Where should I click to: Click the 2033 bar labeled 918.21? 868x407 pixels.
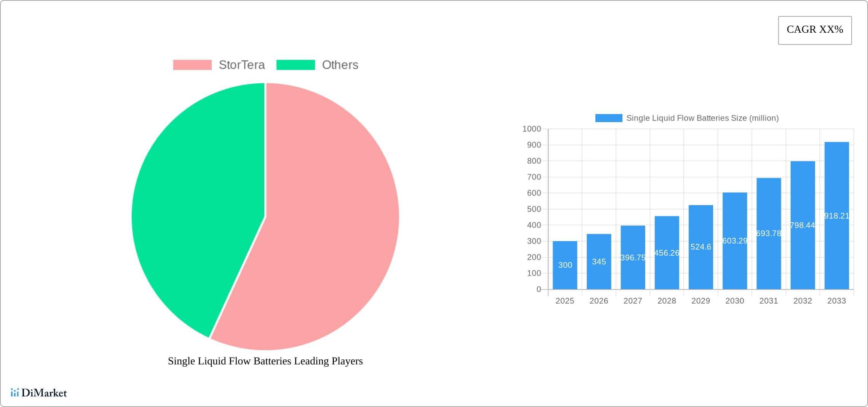pos(836,216)
